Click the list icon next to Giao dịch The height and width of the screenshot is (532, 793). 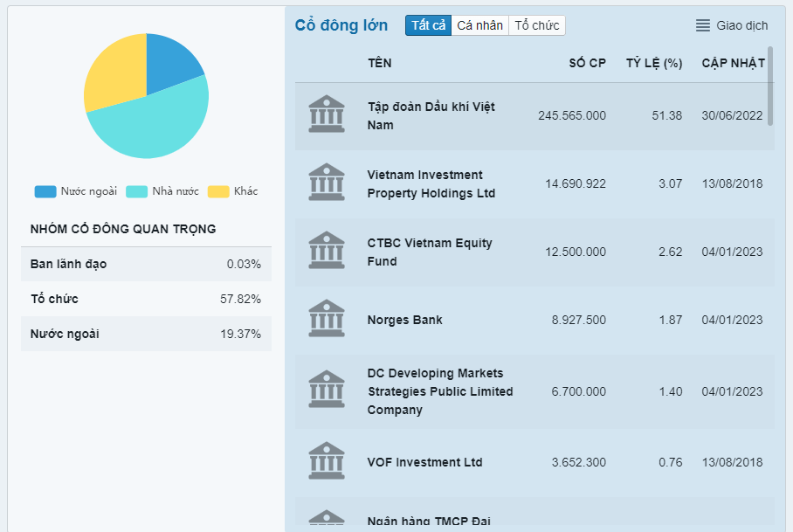[x=703, y=25]
